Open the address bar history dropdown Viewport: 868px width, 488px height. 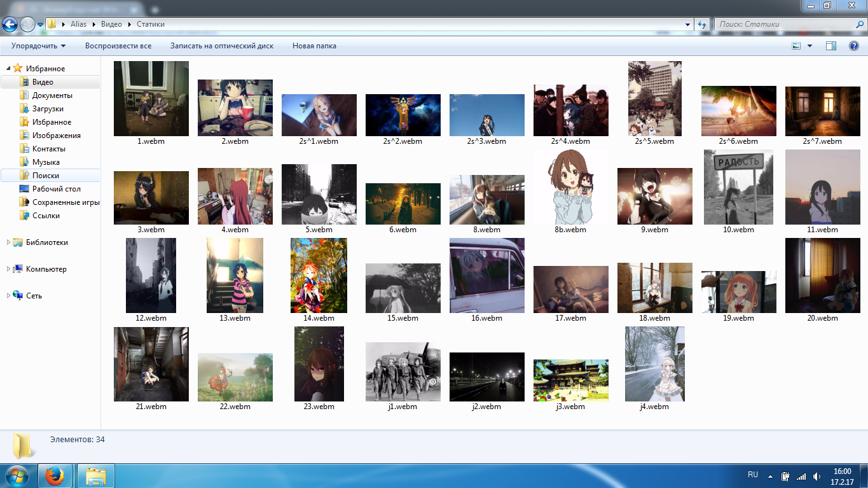coord(688,24)
